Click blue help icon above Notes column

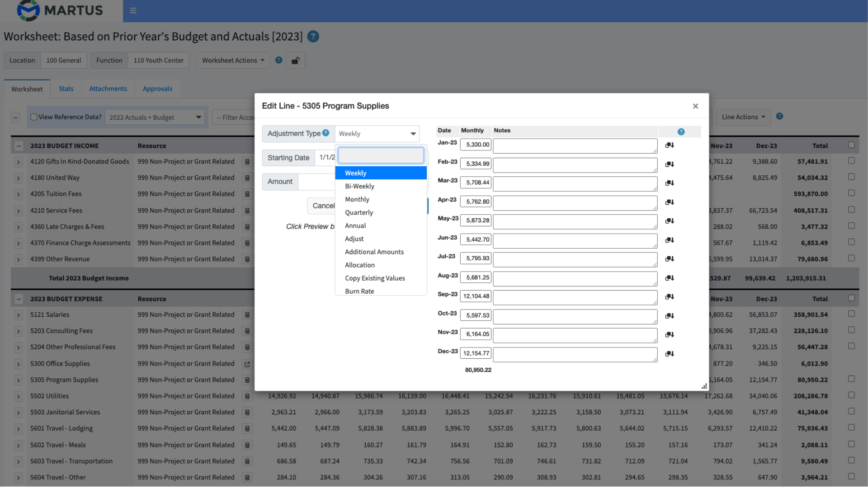[x=681, y=131]
